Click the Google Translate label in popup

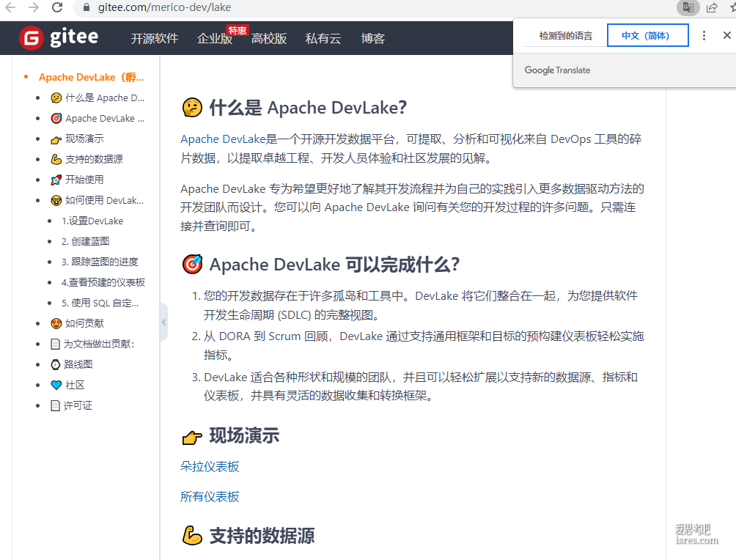[x=557, y=70]
